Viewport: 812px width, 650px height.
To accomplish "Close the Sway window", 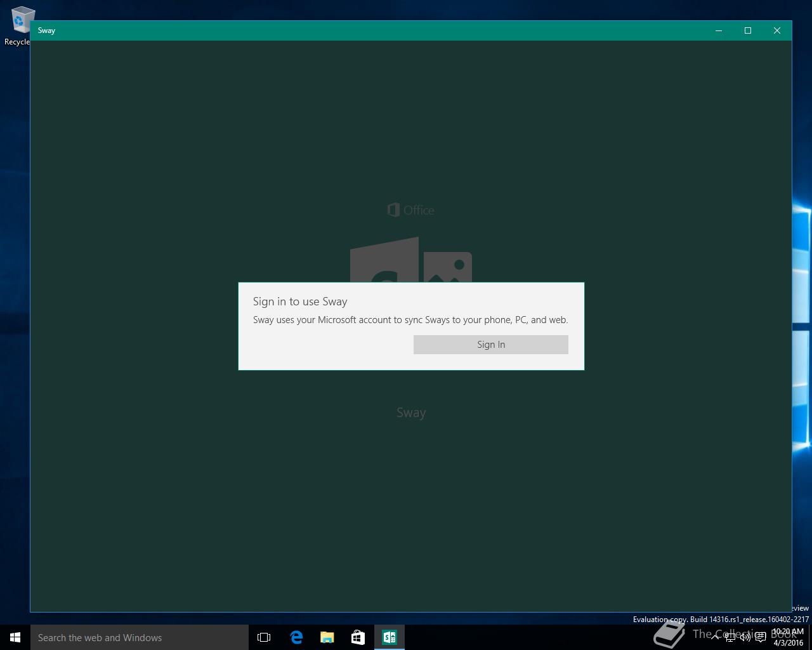I will click(777, 30).
